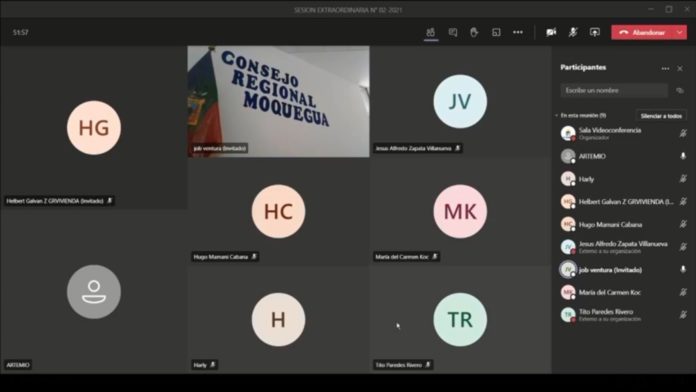The image size is (696, 392).
Task: Click the 'job ventura (Invitado)' name label on video
Action: 220,148
